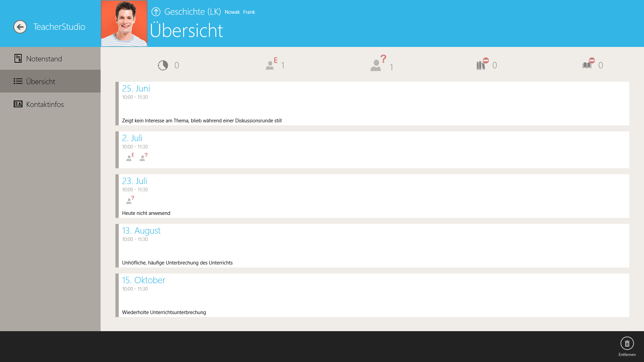Open the 15. Oktober entry
This screenshot has width=644, height=362.
pos(372,295)
